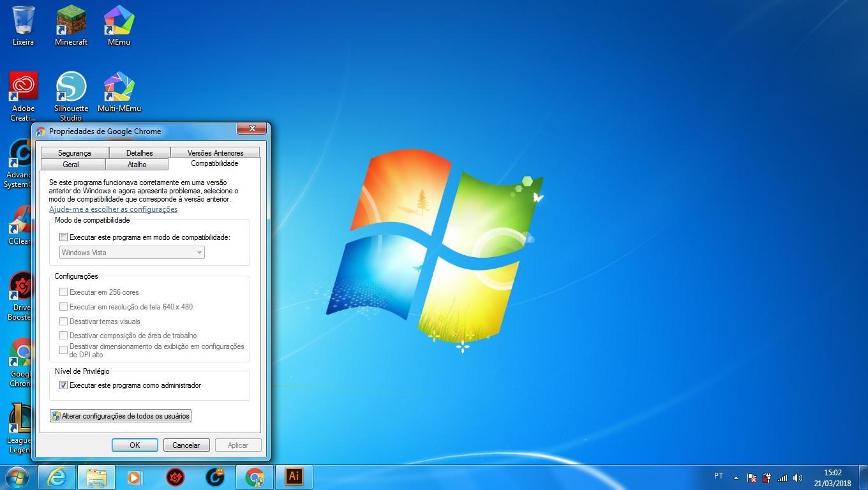868x490 pixels.
Task: Show hidden system tray icons
Action: [x=736, y=477]
